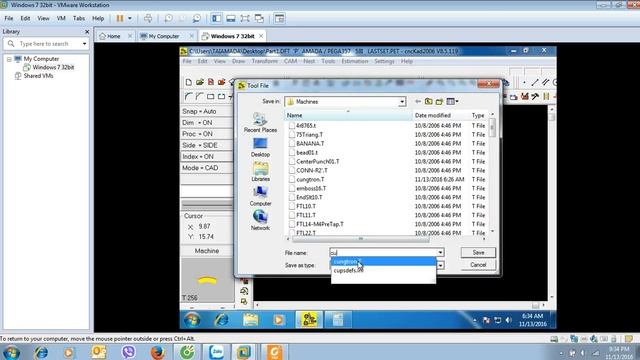The width and height of the screenshot is (640, 360).
Task: Go to Libraries in dialog sidebar
Action: click(x=260, y=172)
